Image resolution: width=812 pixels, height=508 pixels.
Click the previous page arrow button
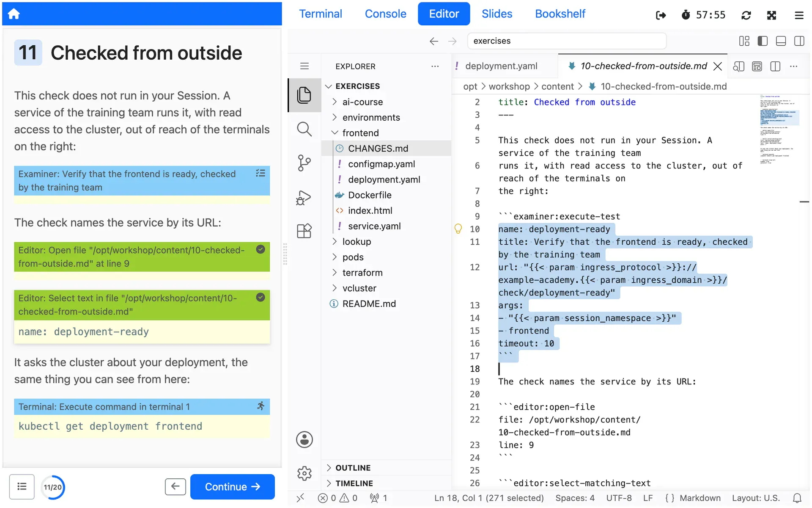[x=176, y=487]
